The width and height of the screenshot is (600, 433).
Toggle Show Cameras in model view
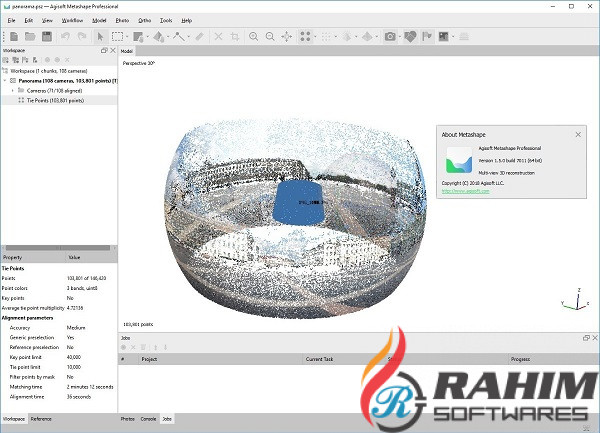click(390, 37)
